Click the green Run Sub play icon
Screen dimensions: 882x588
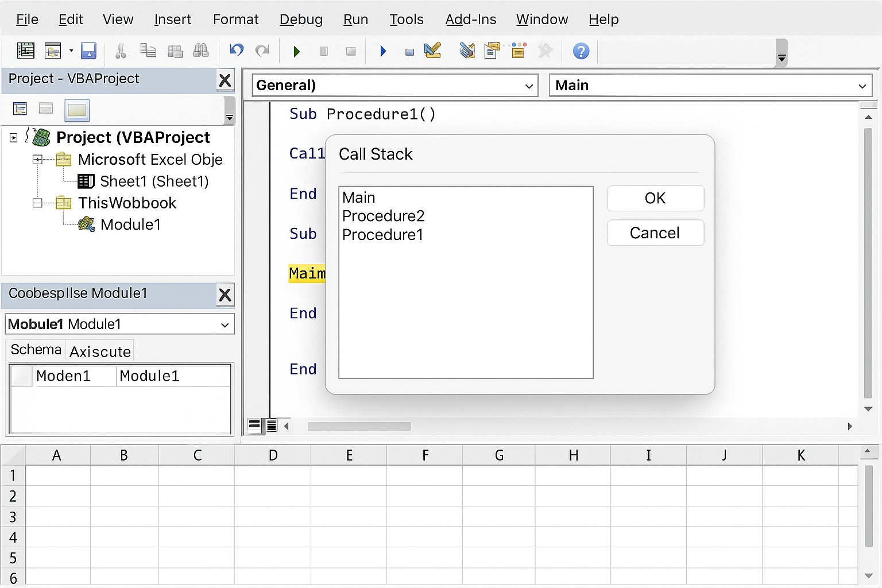click(296, 52)
